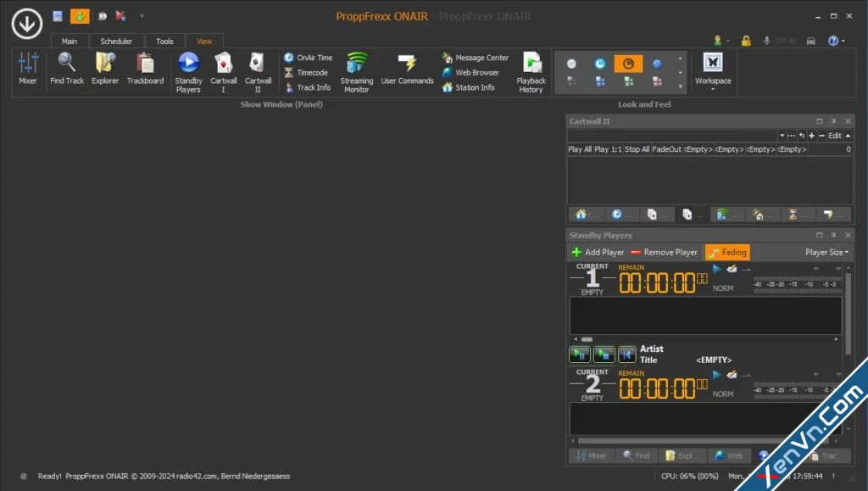This screenshot has height=491, width=868.
Task: Switch to the Main ribbon tab
Action: point(70,42)
